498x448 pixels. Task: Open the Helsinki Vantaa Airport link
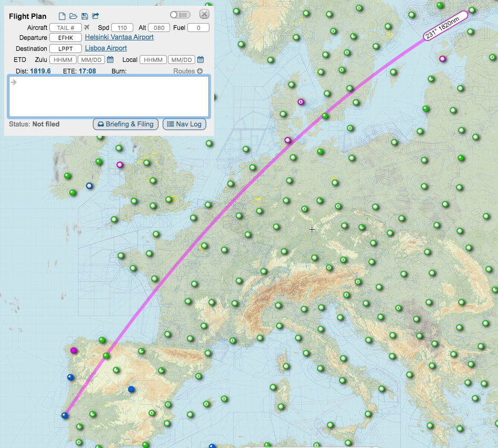coord(119,37)
